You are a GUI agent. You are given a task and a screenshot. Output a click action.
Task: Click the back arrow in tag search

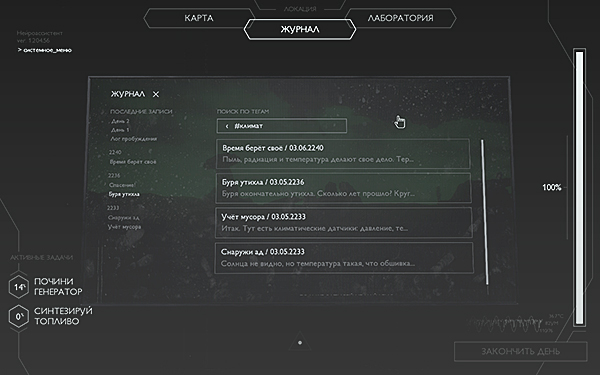point(227,126)
